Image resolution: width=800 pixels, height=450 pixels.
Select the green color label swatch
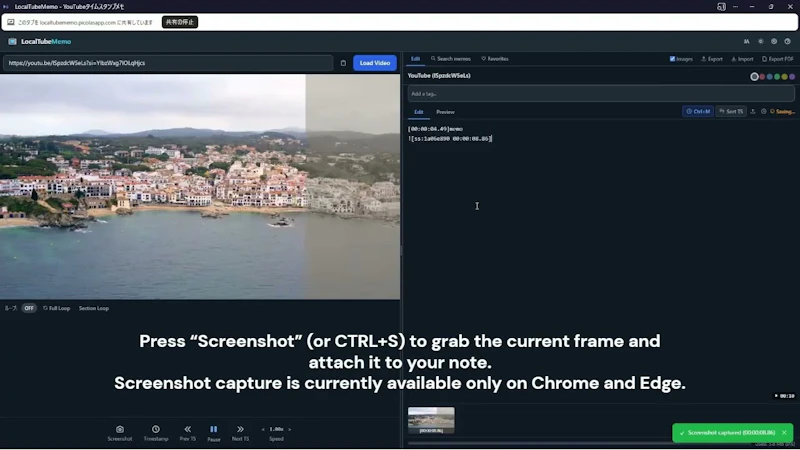coord(777,77)
